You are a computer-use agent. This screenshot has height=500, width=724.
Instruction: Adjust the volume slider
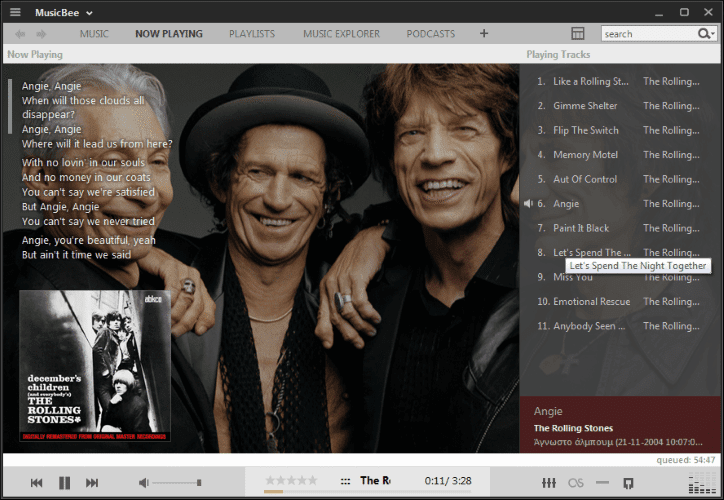[177, 483]
